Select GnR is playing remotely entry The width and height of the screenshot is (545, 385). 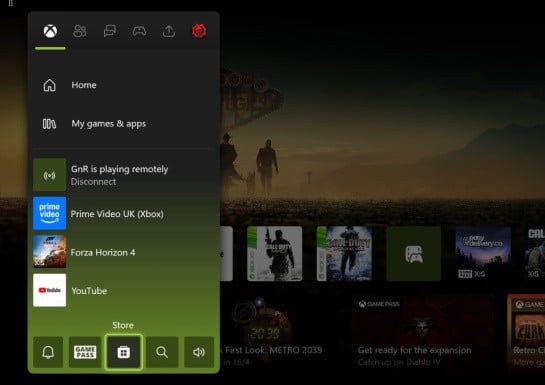(x=124, y=175)
